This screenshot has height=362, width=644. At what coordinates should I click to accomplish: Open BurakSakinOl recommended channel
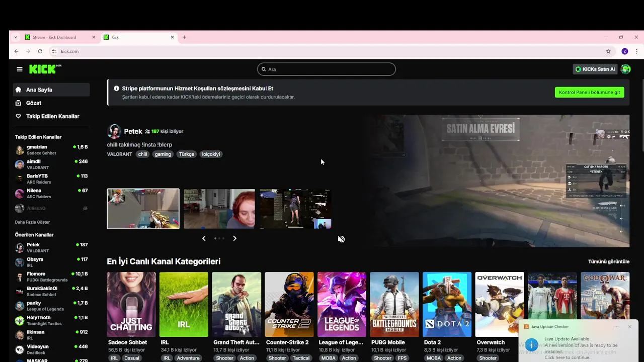[51, 291]
